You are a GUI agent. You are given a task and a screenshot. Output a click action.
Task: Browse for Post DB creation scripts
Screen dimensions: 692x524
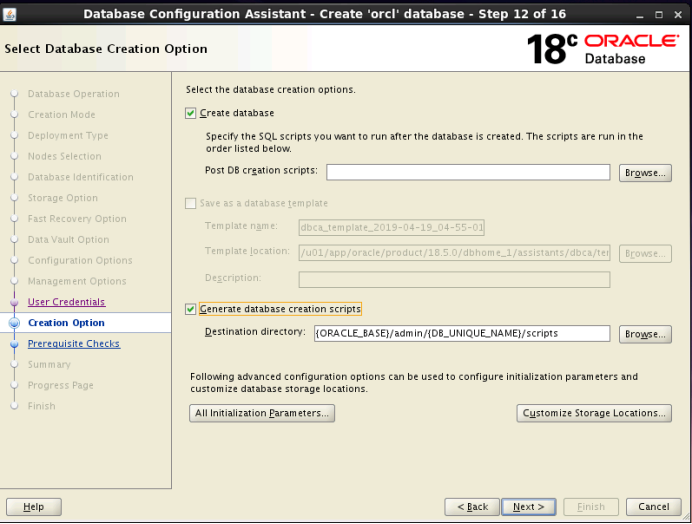click(x=645, y=173)
